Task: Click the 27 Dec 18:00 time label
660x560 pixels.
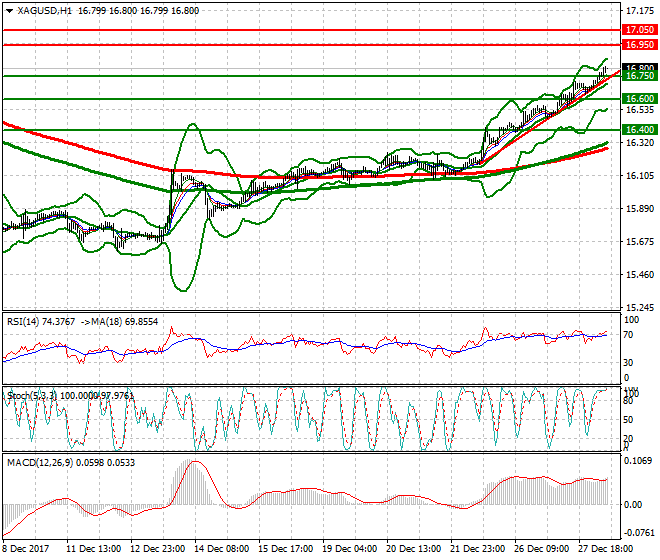Action: pyautogui.click(x=606, y=549)
